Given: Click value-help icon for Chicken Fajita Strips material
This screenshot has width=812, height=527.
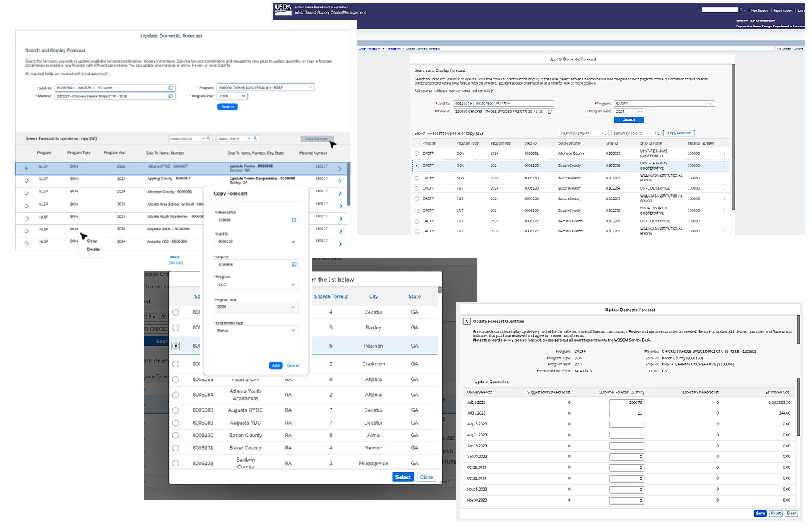Looking at the screenshot, I should click(171, 97).
